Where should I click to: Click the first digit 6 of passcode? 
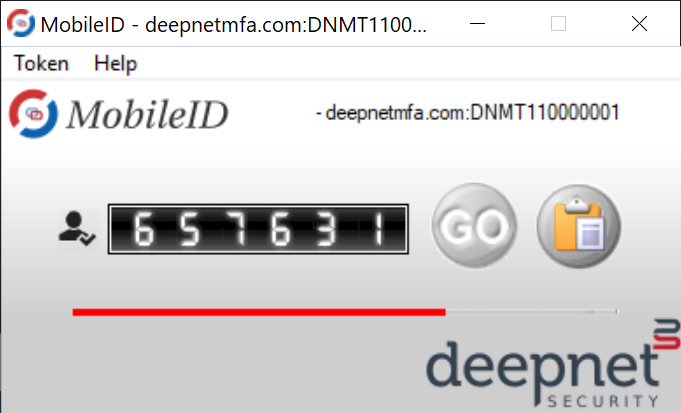point(144,229)
